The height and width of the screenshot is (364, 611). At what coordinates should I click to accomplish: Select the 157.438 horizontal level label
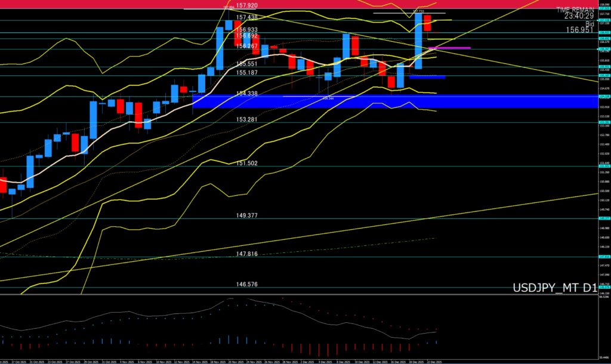pos(246,17)
